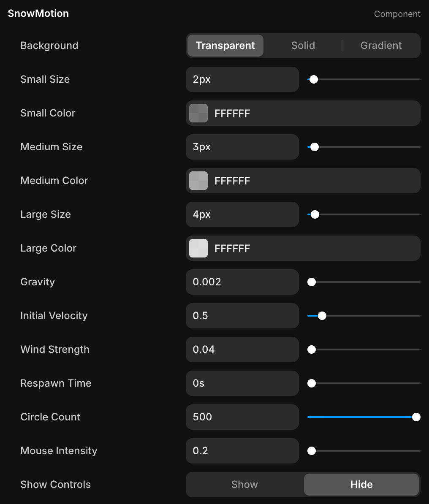The width and height of the screenshot is (429, 504).
Task: Click the Large Size slider handle
Action: [x=315, y=214]
